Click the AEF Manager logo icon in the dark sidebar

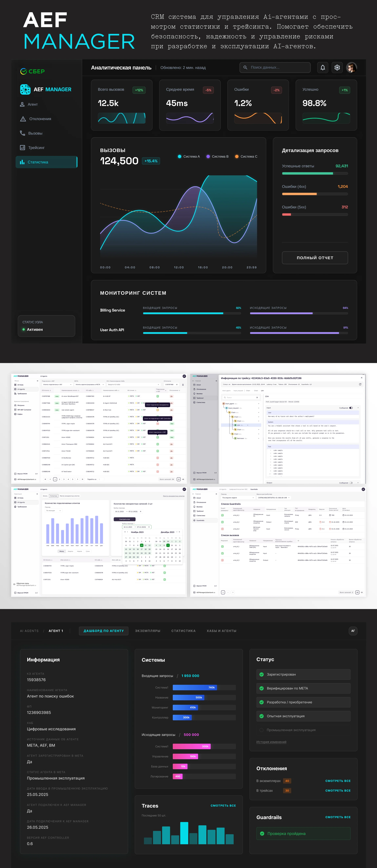click(25, 89)
